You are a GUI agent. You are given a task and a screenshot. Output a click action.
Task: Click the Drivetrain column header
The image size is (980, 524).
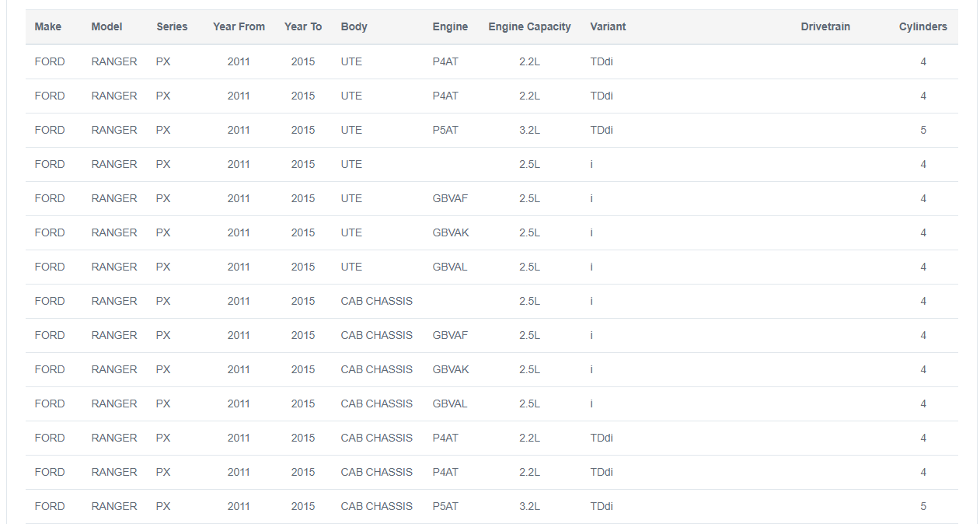[825, 26]
